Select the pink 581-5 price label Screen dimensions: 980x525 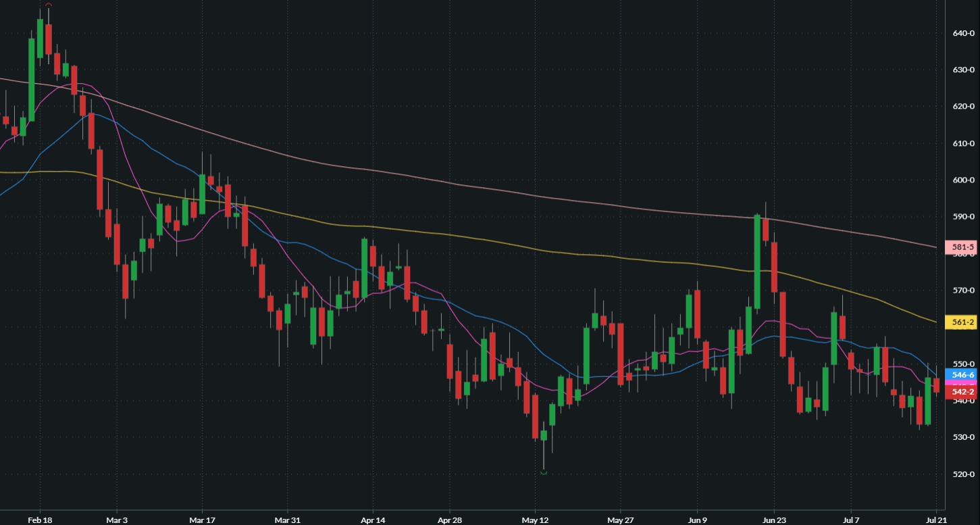[x=962, y=247]
